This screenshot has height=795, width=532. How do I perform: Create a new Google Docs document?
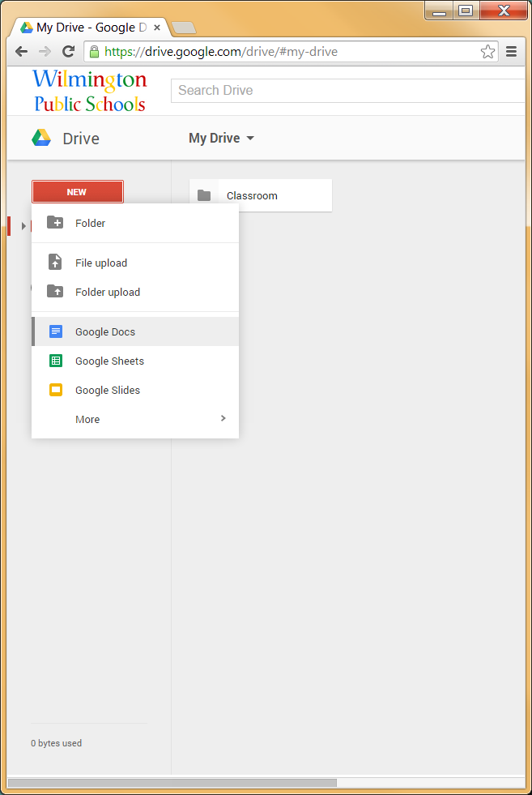pos(135,331)
